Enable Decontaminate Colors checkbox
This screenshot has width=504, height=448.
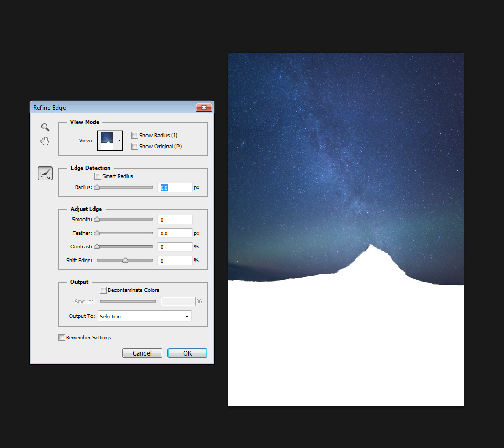tap(103, 290)
